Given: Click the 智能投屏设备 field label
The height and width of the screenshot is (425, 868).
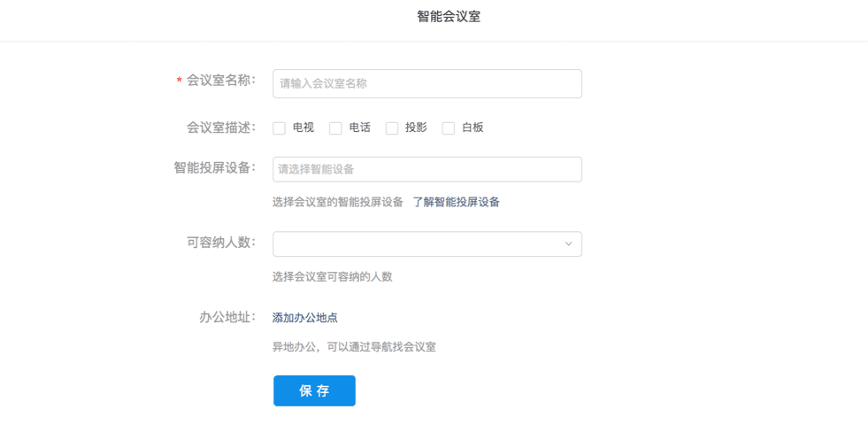Looking at the screenshot, I should tap(214, 167).
